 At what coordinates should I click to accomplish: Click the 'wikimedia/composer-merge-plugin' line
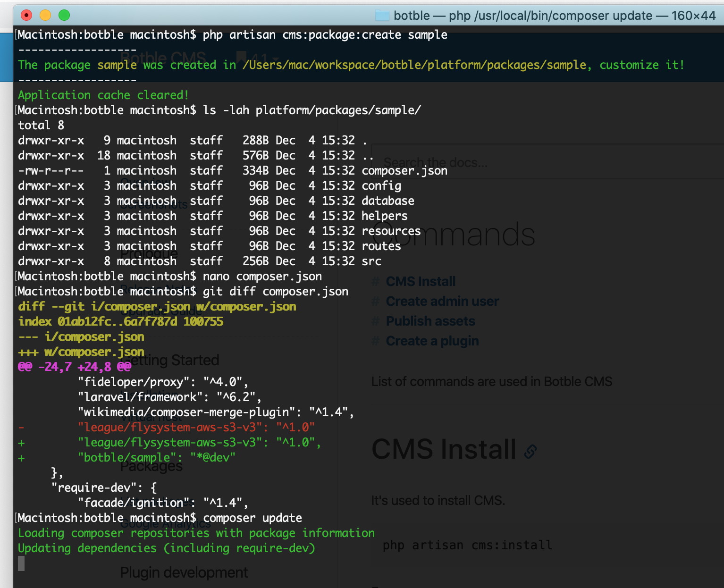216,412
